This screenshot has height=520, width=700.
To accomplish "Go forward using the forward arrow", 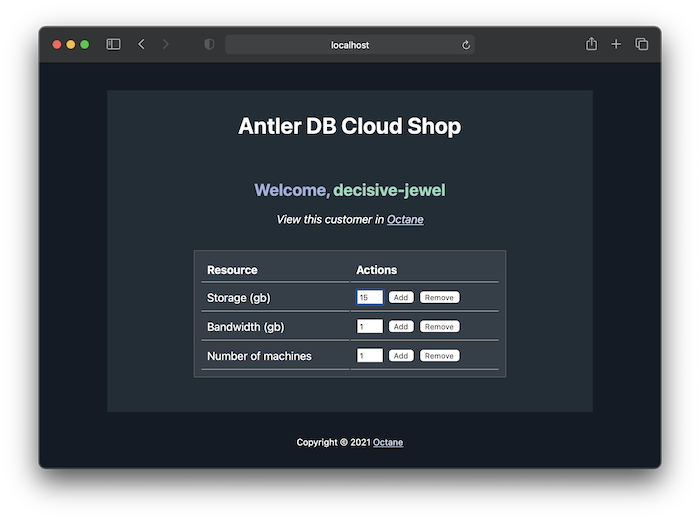I will [x=166, y=44].
